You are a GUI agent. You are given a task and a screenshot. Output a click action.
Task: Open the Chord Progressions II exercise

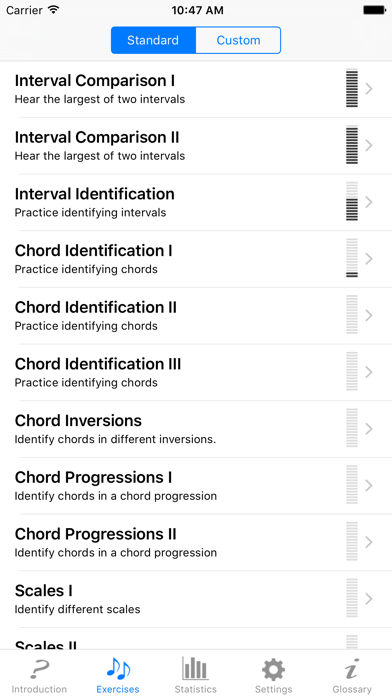point(196,542)
